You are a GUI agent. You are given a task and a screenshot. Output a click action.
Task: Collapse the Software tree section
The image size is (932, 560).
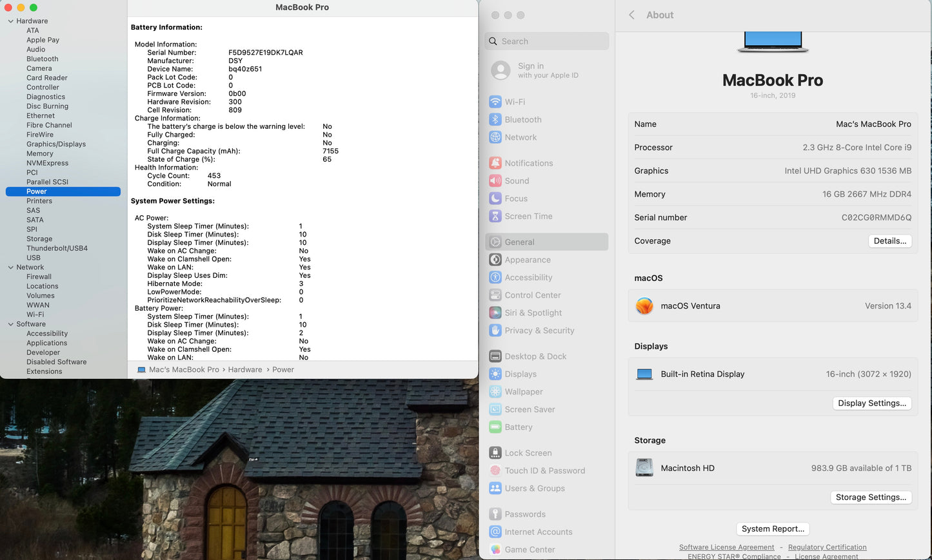pyautogui.click(x=10, y=324)
